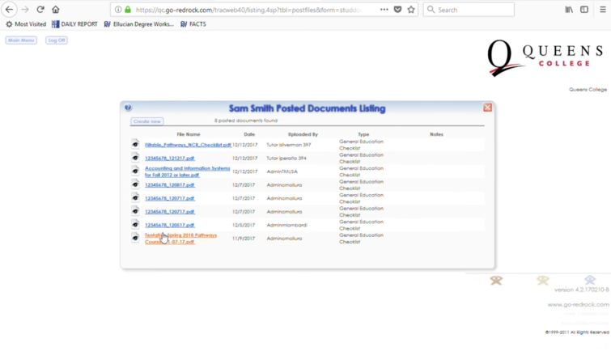Open the Firefox hamburger menu
The image size is (611, 364).
[602, 10]
